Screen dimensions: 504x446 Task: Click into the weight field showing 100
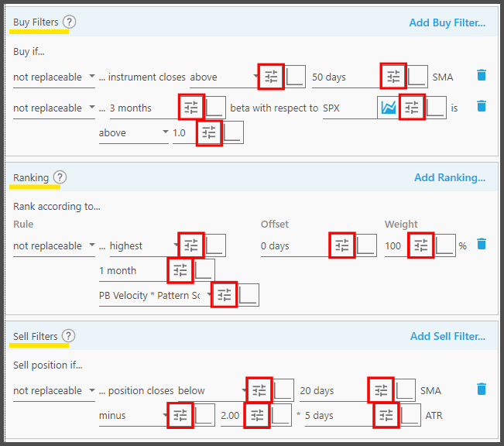pos(396,246)
